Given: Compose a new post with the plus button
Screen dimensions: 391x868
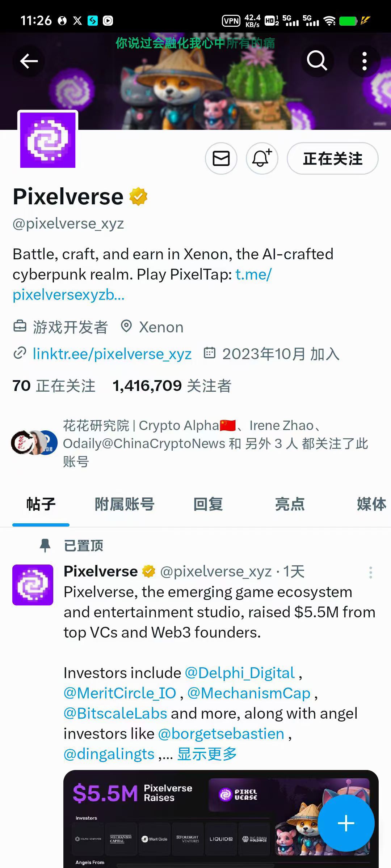Looking at the screenshot, I should pos(346,823).
